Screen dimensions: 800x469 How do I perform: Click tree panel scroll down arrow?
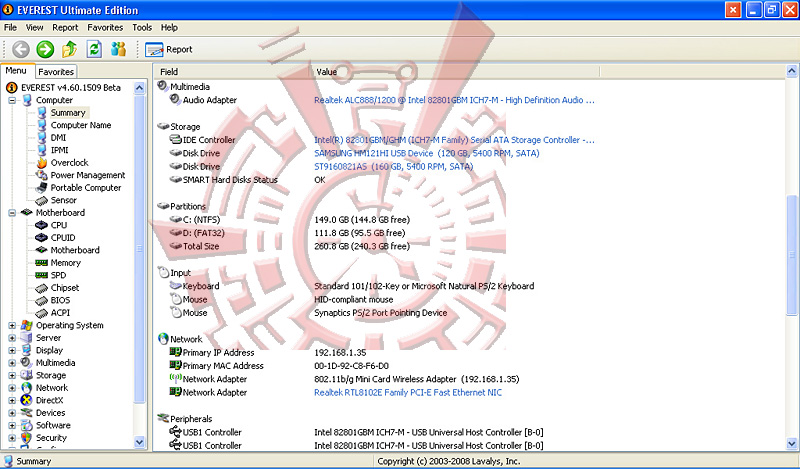[x=139, y=442]
